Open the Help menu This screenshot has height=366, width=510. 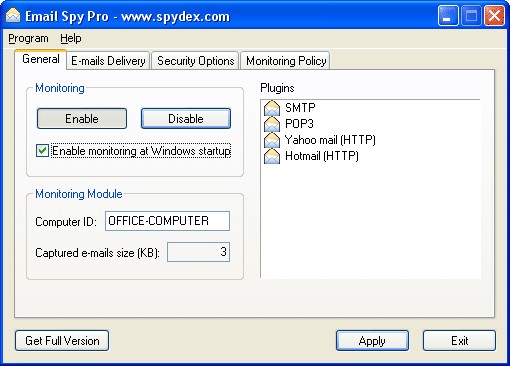tap(71, 38)
